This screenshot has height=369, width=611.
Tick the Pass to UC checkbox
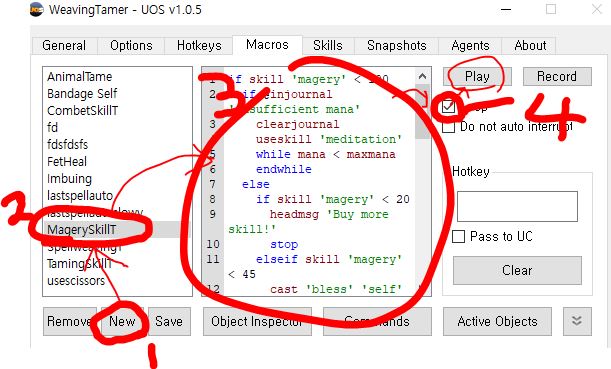tap(458, 237)
